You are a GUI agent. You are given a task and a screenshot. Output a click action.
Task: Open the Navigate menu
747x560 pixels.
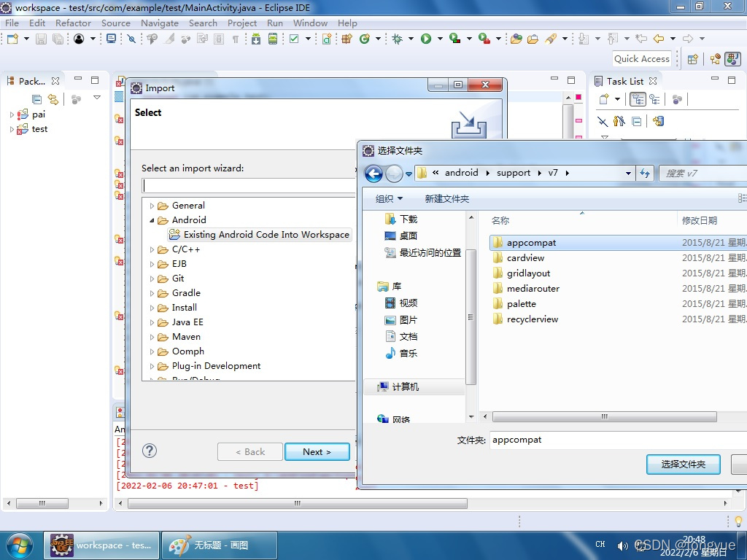(160, 23)
